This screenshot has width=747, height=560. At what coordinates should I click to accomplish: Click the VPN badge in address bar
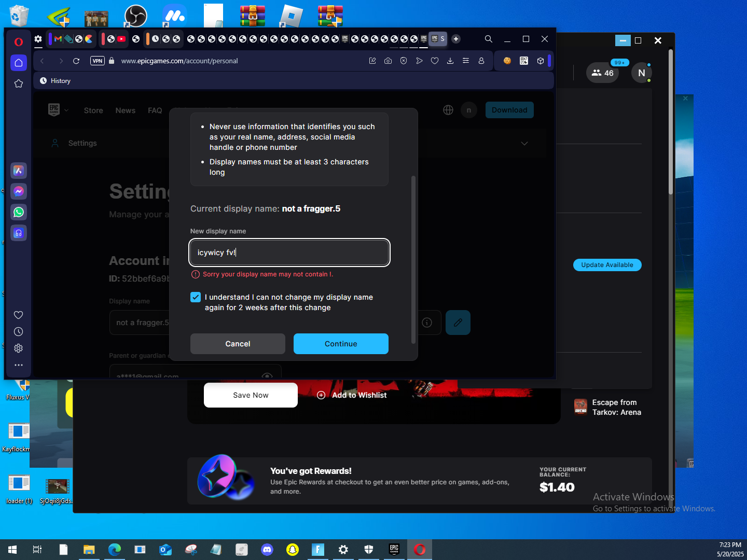pos(98,61)
